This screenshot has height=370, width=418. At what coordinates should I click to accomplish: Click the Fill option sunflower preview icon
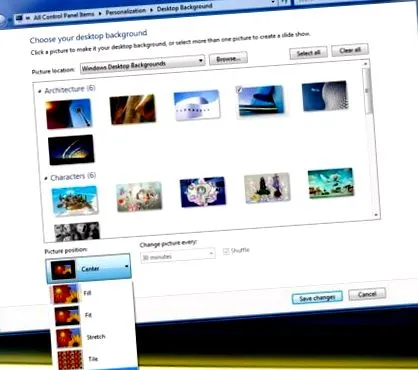tap(66, 294)
